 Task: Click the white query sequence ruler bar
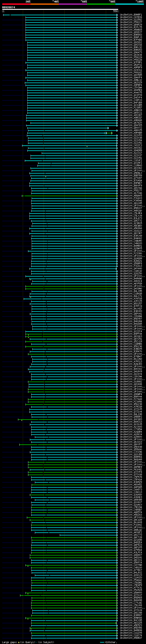point(60,9)
